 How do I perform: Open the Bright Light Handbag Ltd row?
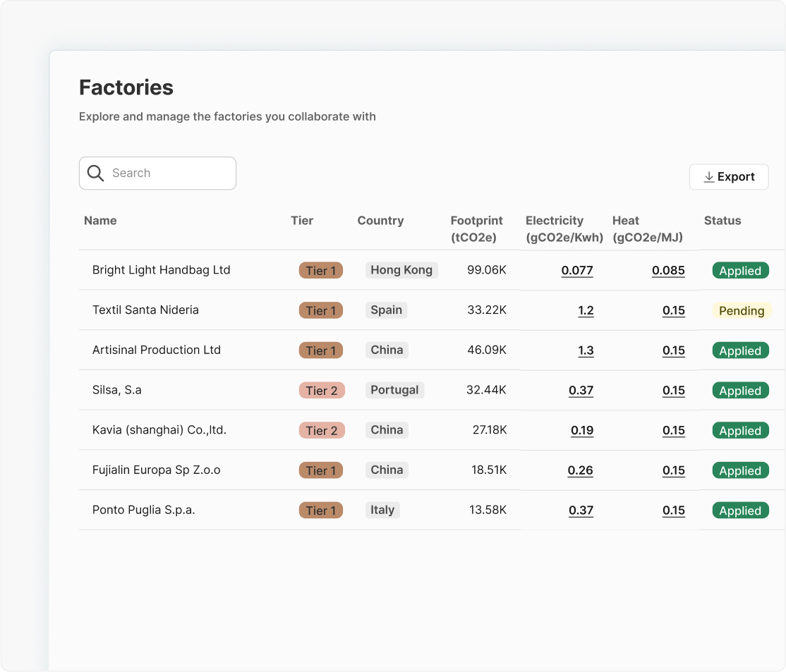click(x=161, y=270)
